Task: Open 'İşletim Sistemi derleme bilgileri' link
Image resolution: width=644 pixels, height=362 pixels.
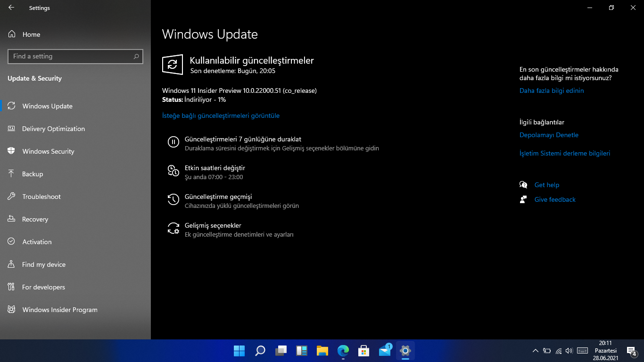Action: click(565, 153)
